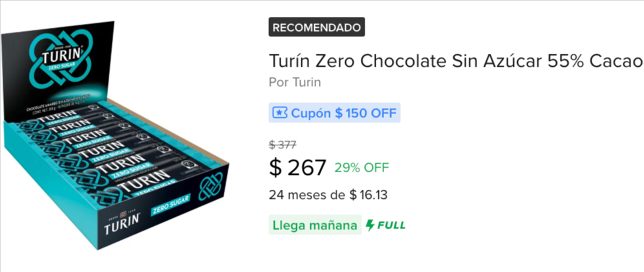Select the current price $267
Image resolution: width=644 pixels, height=272 pixels.
[x=297, y=168]
